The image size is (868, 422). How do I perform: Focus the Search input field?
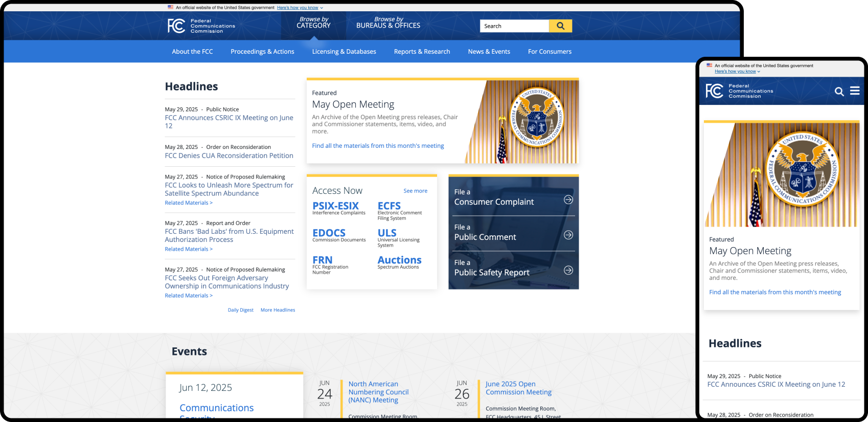click(514, 26)
